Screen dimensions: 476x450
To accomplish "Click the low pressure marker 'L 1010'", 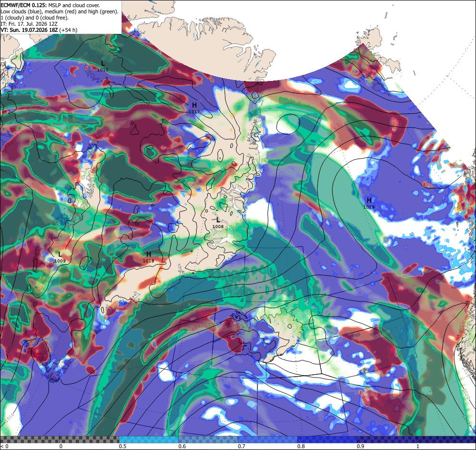I will pos(103,66).
